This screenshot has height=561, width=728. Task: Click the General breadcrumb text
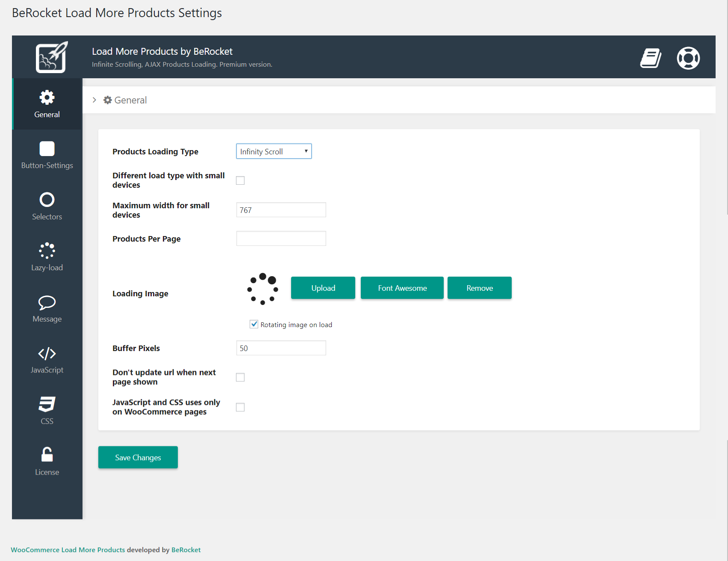coord(130,100)
